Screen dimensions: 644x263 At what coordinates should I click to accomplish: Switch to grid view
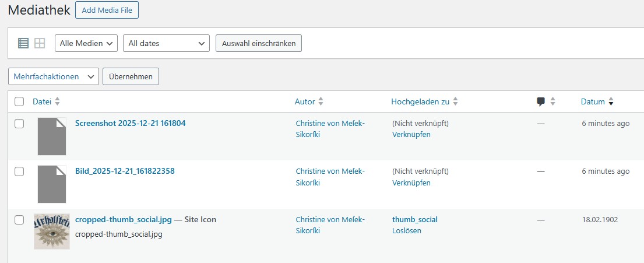(40, 43)
